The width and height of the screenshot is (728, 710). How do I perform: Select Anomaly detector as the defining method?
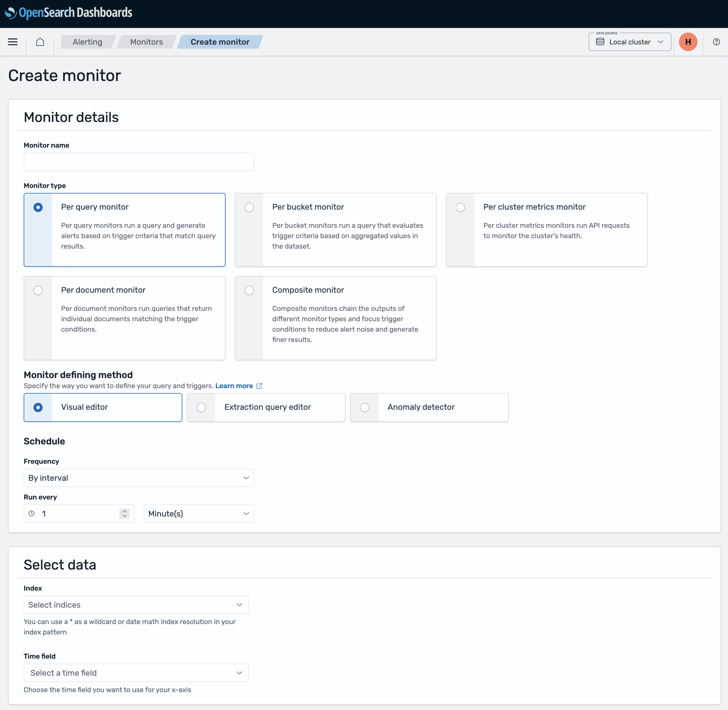coord(364,407)
